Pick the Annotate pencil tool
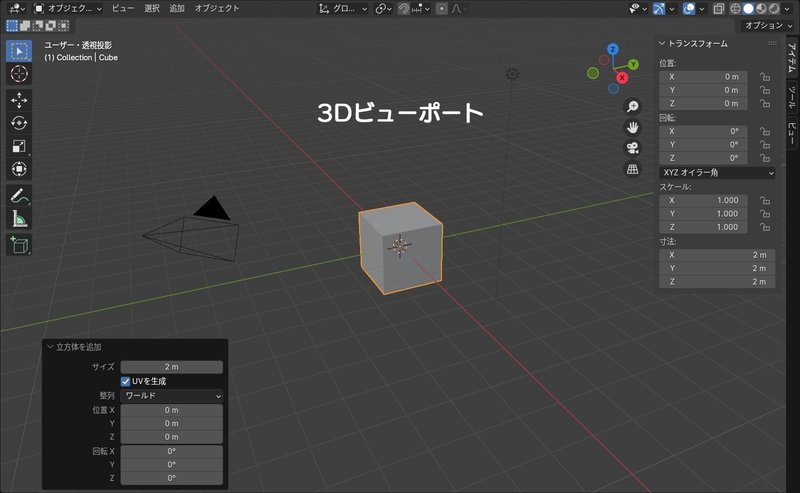 coord(19,195)
